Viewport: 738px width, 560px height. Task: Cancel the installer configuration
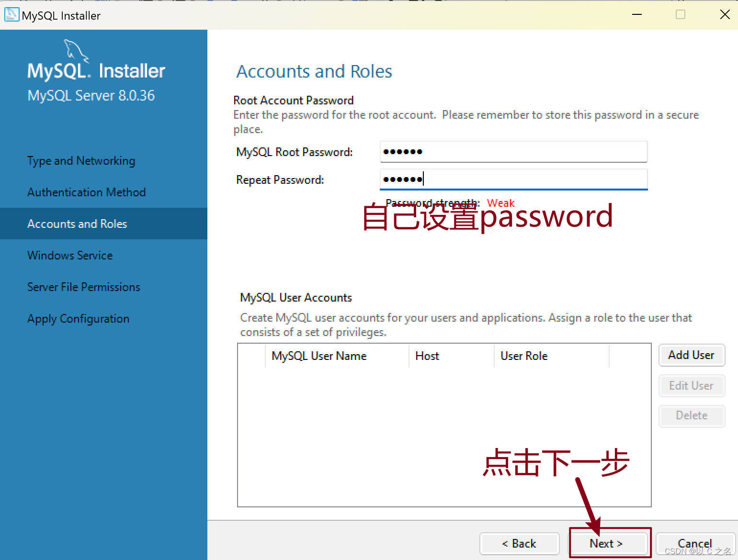coord(695,544)
